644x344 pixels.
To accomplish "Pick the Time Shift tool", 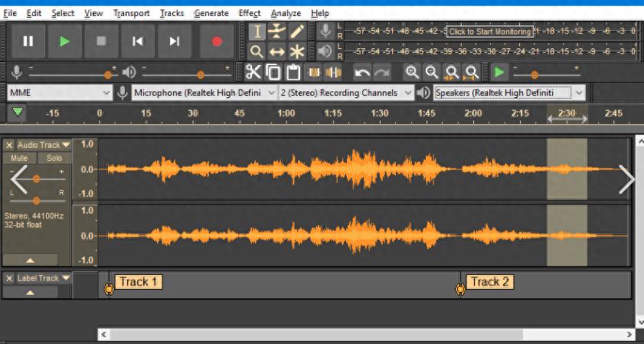I will [276, 51].
